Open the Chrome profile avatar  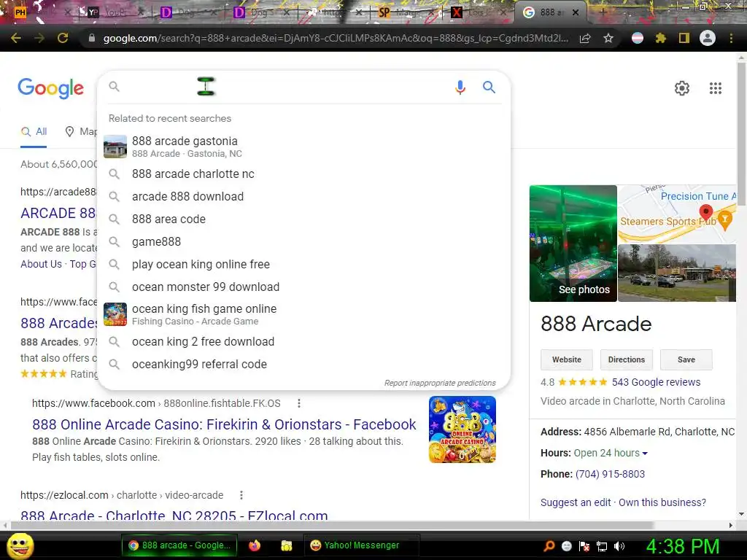coord(708,38)
